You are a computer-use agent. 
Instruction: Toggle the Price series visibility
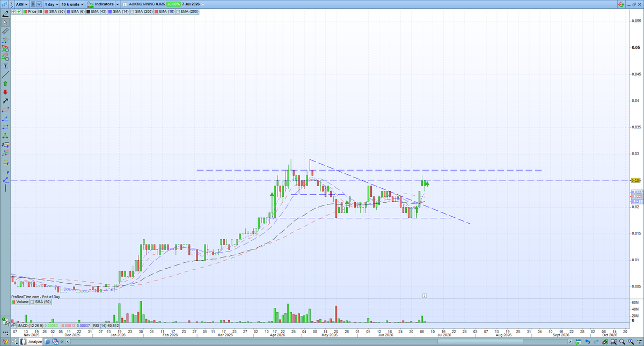pos(30,12)
